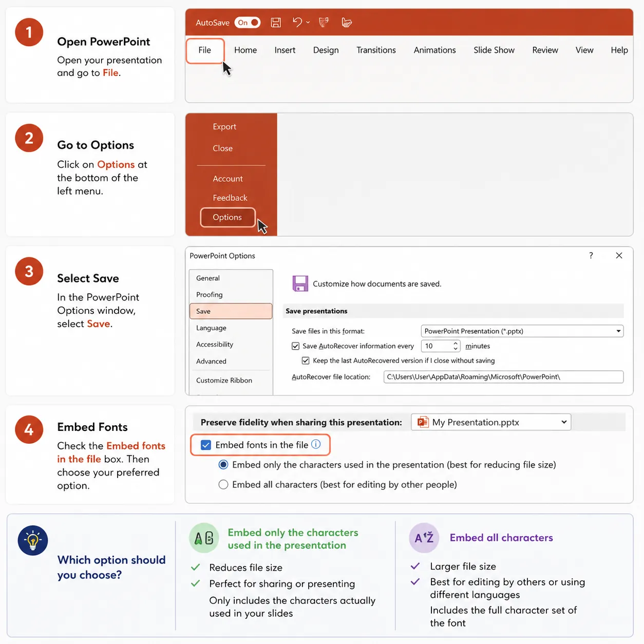
Task: Increase AutoRecover minutes with up arrow
Action: (x=456, y=343)
